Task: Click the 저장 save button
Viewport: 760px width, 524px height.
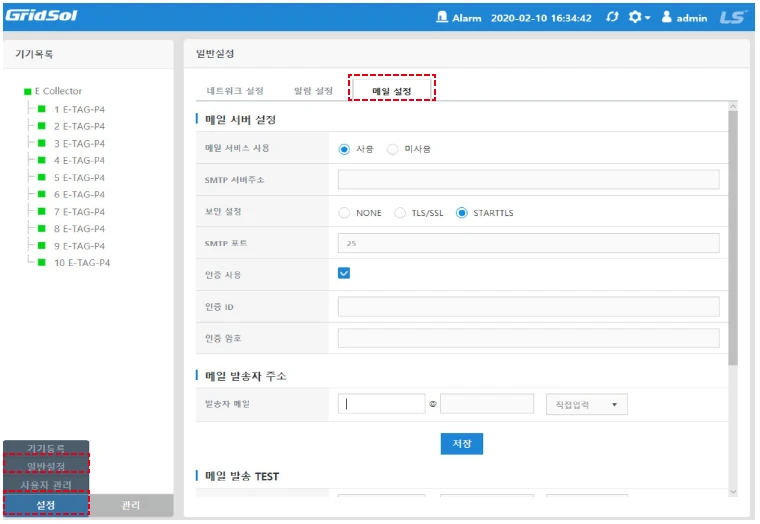Action: [461, 444]
